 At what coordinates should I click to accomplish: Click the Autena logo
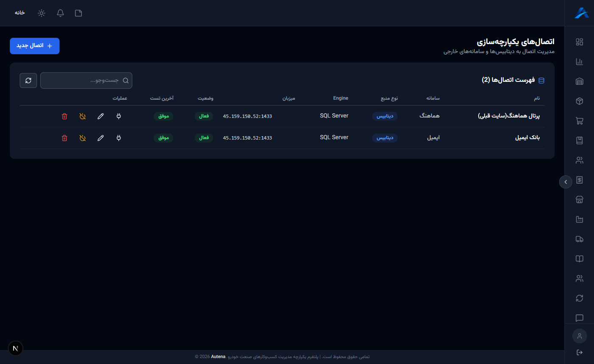(x=581, y=13)
